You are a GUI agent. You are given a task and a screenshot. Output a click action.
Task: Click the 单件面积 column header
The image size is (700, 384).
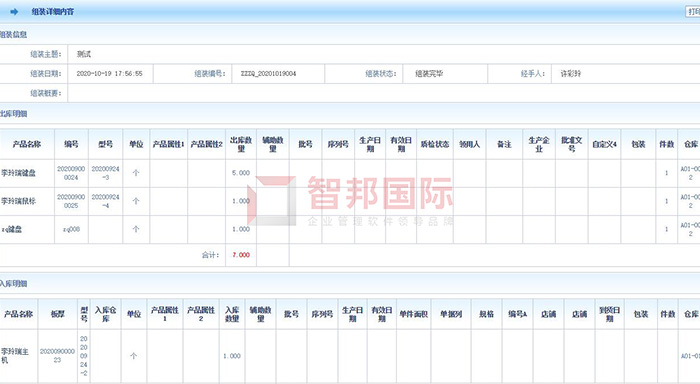414,314
